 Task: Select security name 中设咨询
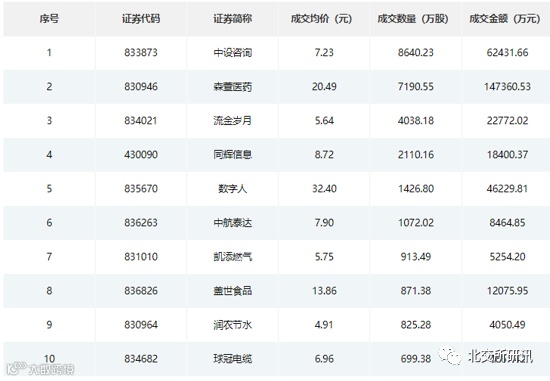point(233,53)
